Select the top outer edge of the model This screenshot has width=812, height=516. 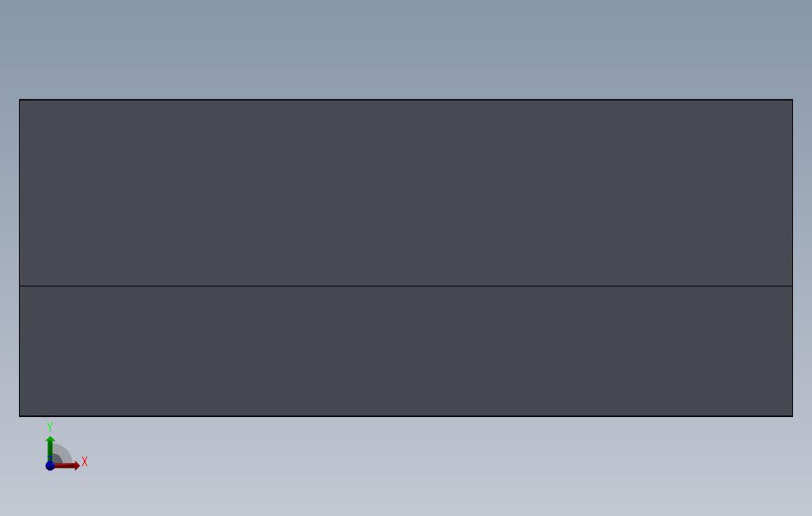tap(406, 100)
